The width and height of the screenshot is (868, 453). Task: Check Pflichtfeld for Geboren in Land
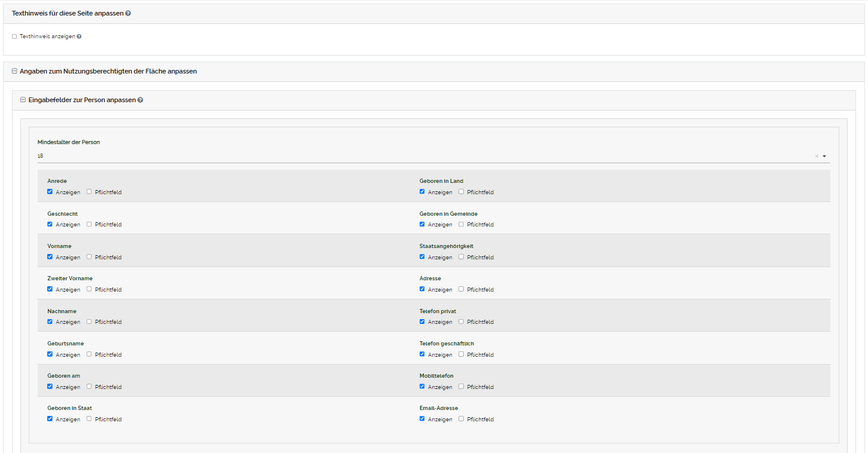[x=461, y=192]
